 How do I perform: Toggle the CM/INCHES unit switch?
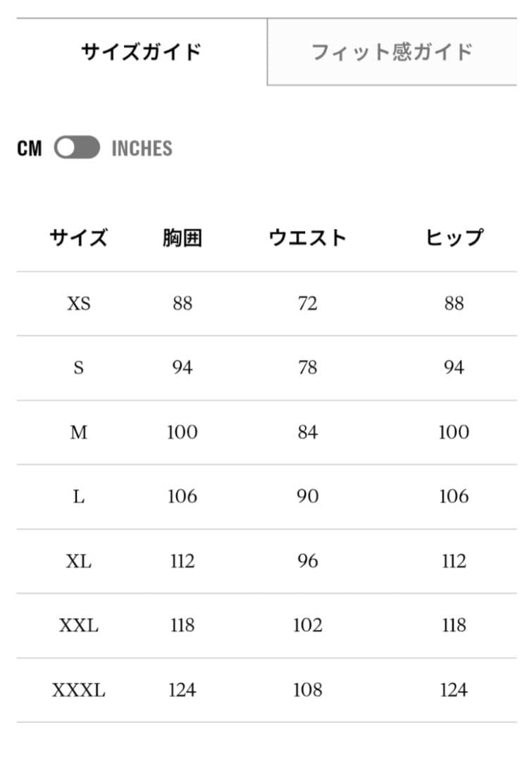[x=78, y=148]
